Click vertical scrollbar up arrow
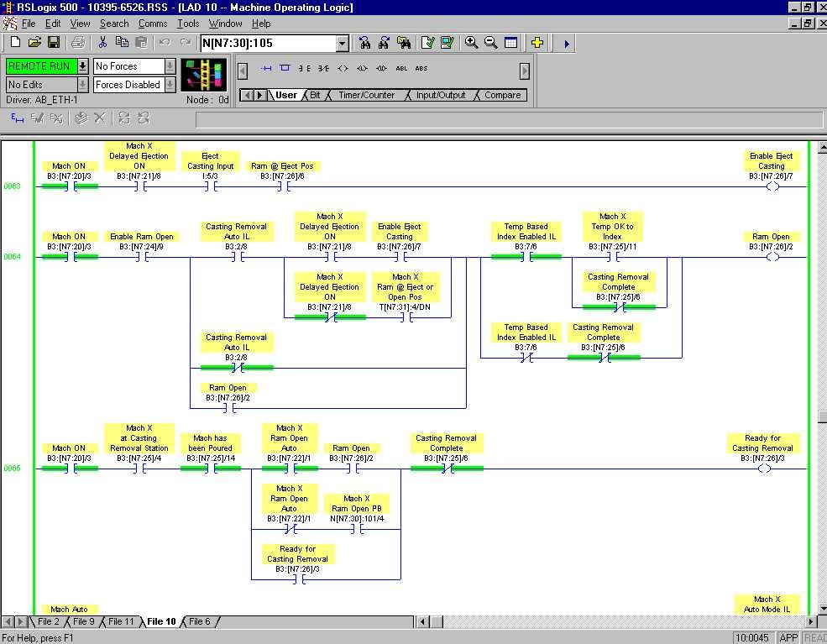827x644 pixels. (822, 147)
